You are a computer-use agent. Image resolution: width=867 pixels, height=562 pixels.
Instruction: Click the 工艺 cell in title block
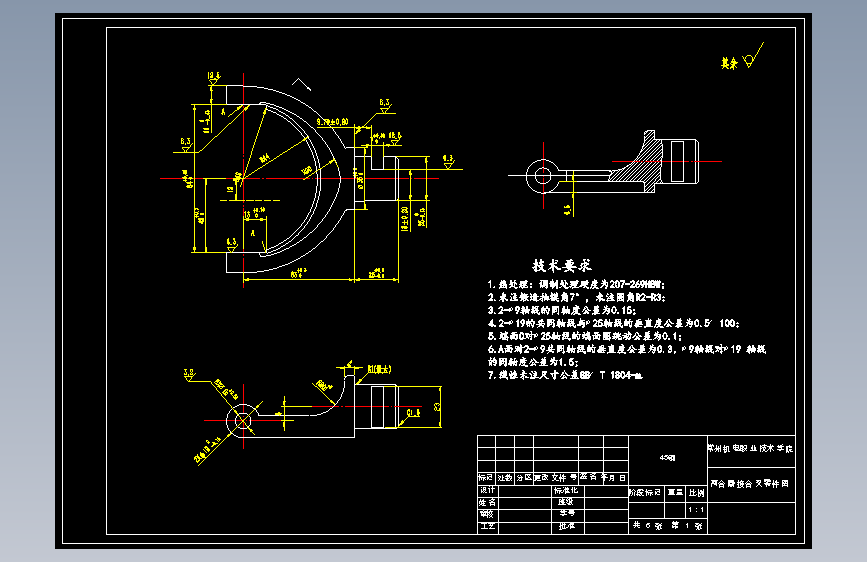point(488,527)
